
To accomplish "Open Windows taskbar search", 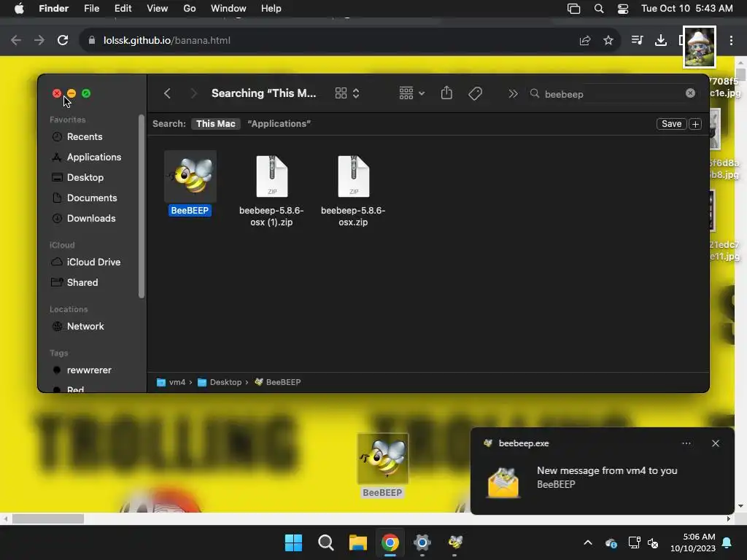I will tap(326, 542).
